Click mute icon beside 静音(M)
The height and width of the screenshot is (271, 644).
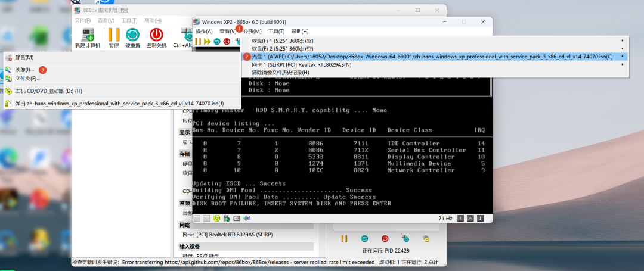click(8, 57)
